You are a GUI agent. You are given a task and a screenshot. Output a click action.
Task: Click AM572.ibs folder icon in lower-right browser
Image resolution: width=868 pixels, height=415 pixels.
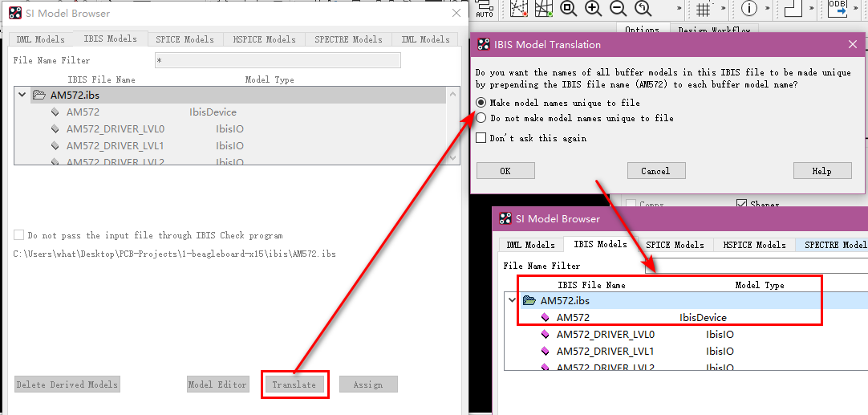click(x=529, y=301)
